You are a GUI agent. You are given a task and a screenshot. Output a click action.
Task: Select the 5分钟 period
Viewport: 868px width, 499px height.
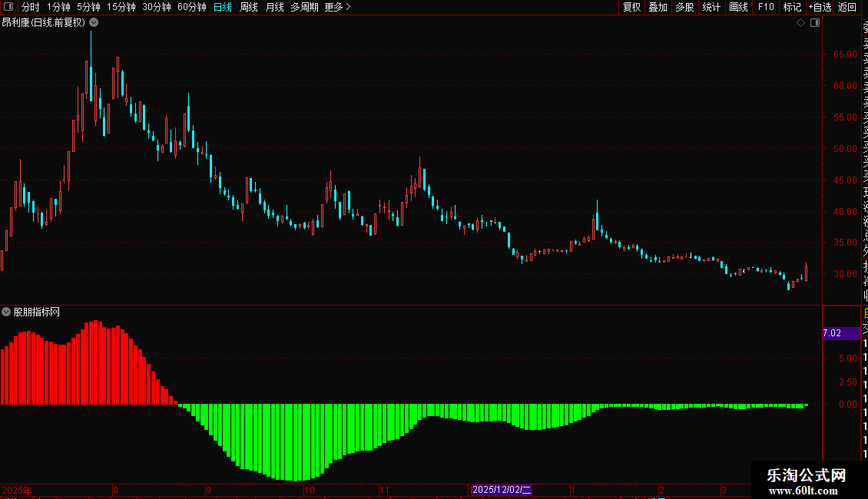click(88, 7)
